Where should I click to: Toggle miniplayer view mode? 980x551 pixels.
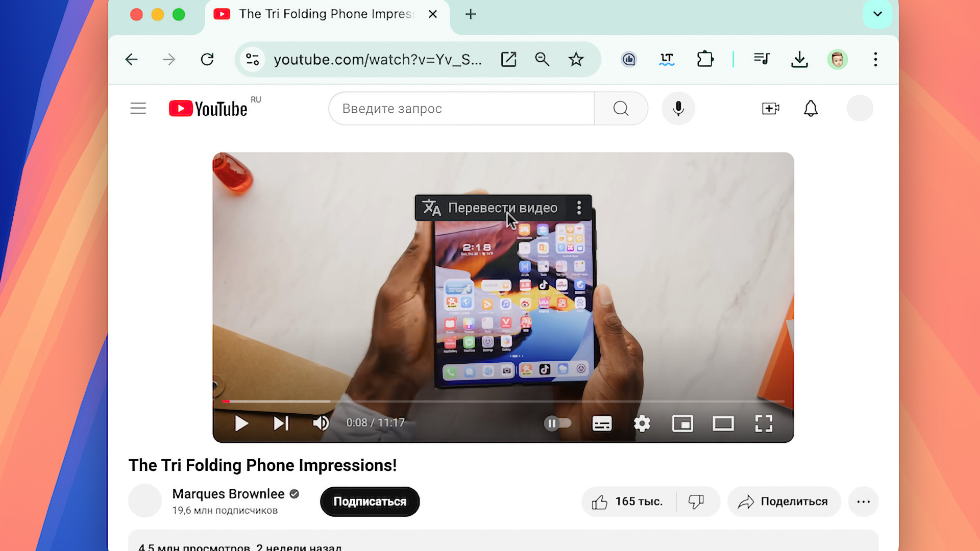682,422
